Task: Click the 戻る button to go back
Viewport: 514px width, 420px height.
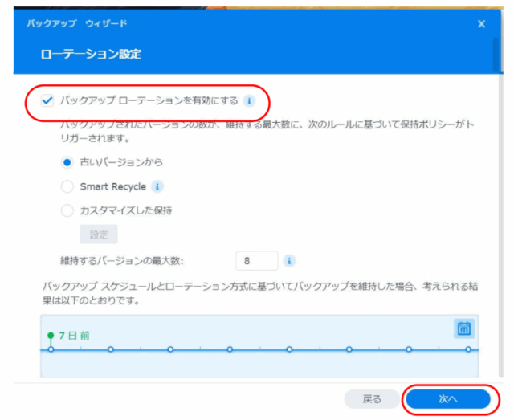Action: 371,399
